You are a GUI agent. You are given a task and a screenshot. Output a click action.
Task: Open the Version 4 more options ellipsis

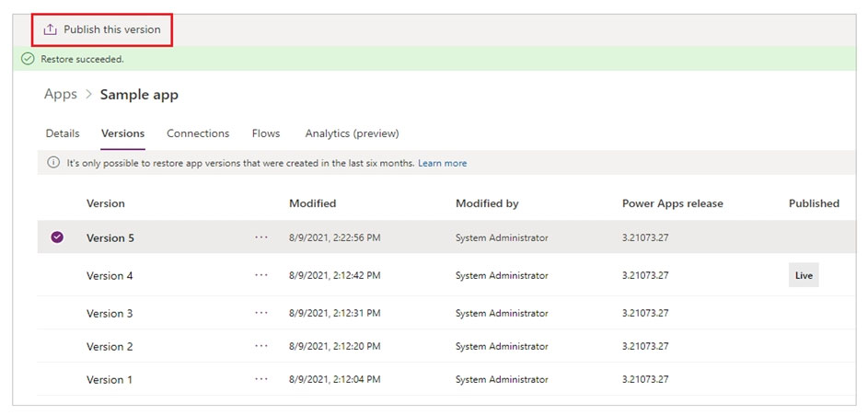click(x=261, y=275)
